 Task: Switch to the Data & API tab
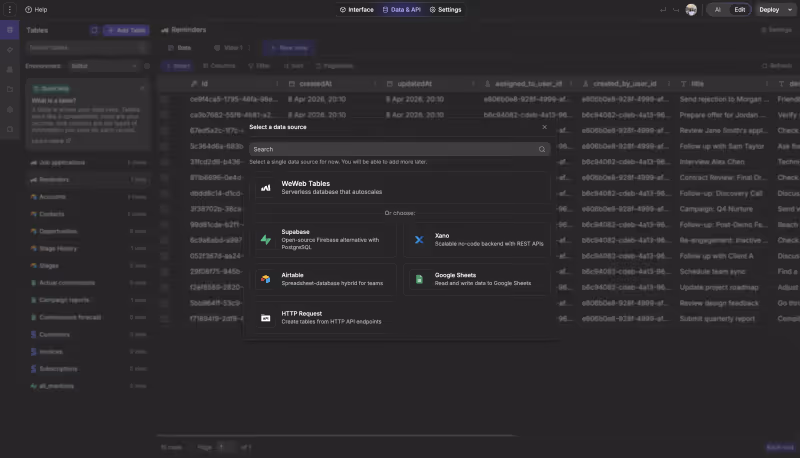click(x=402, y=10)
